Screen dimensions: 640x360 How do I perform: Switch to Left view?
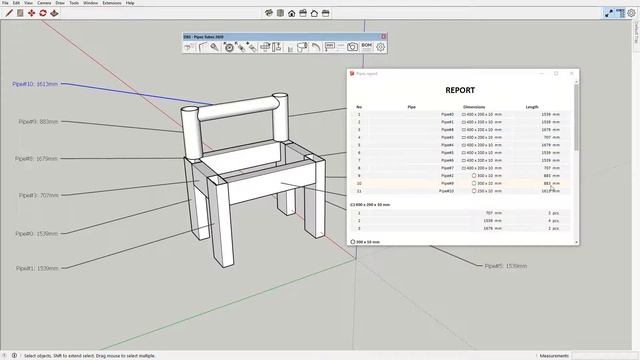click(326, 13)
